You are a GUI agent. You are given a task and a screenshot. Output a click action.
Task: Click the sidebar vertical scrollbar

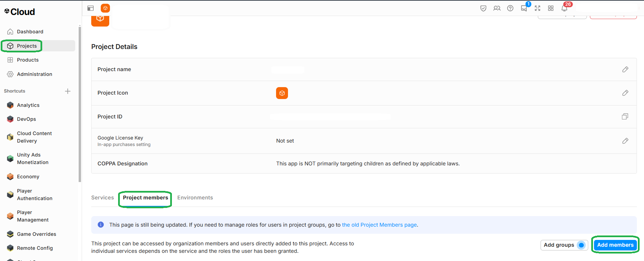[x=80, y=104]
